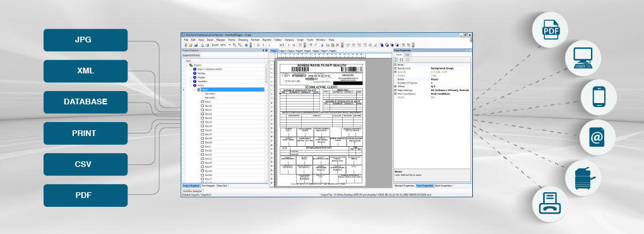Switch to the Grid tab in Form Properties
This screenshot has width=644, height=234.
coord(407,54)
